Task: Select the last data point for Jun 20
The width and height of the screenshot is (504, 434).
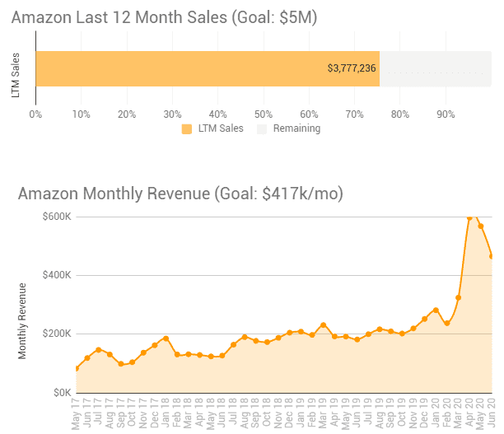Action: (492, 256)
